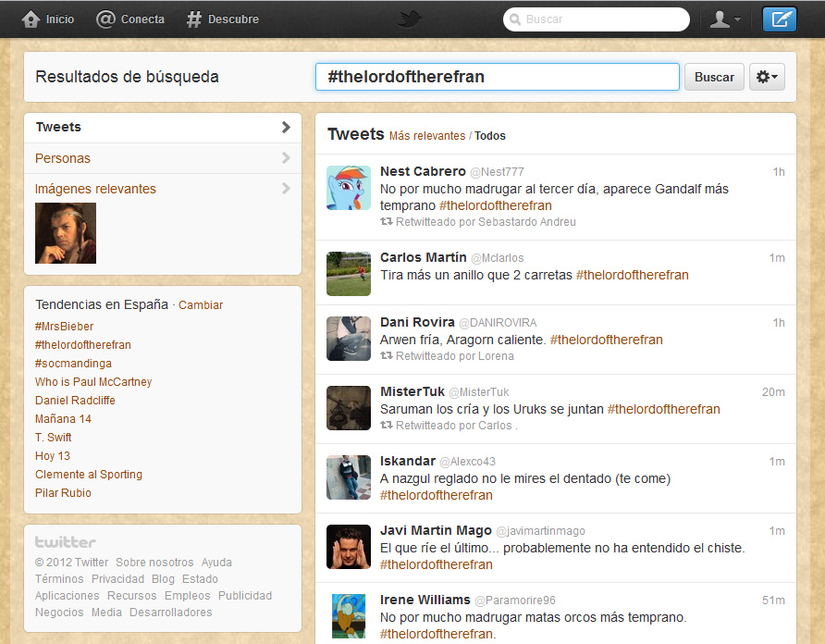The height and width of the screenshot is (644, 825).
Task: Click the Desarrolladores footer link
Action: 170,613
